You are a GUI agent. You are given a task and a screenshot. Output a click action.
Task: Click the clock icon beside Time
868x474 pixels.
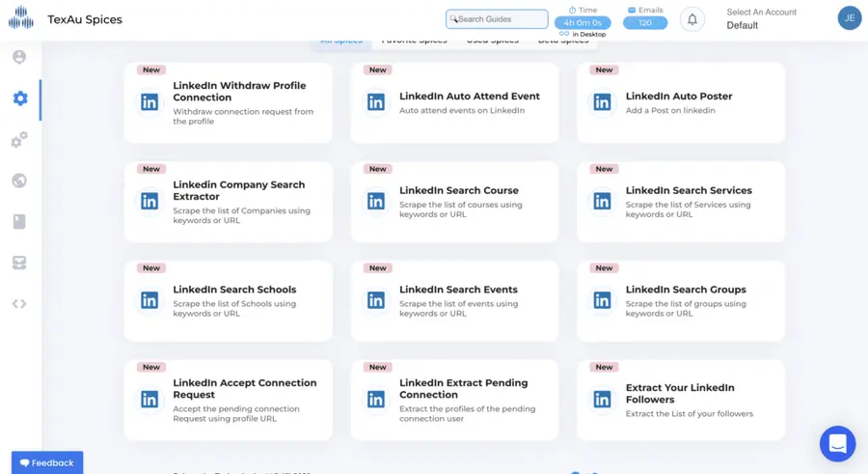pos(572,10)
